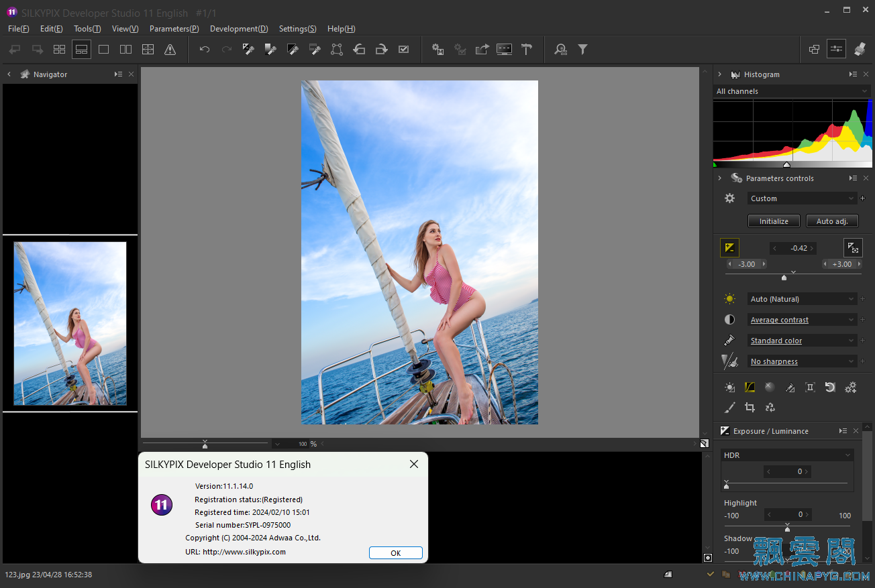Open the Standard color dropdown

(802, 341)
